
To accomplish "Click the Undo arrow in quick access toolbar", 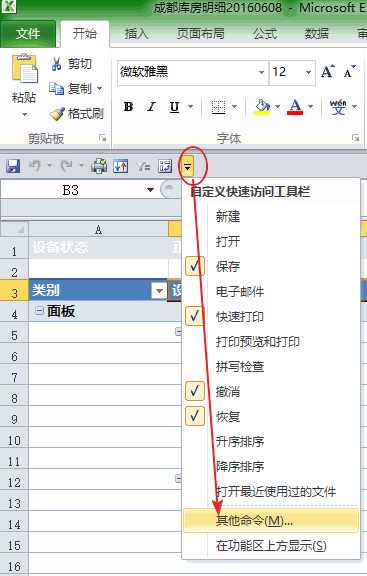I will click(x=35, y=166).
